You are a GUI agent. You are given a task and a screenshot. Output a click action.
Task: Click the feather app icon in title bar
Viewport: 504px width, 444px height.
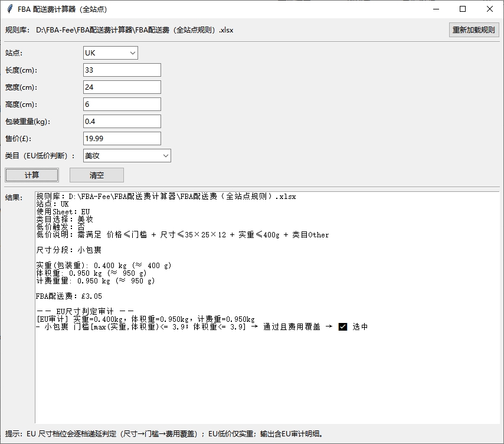pyautogui.click(x=9, y=9)
